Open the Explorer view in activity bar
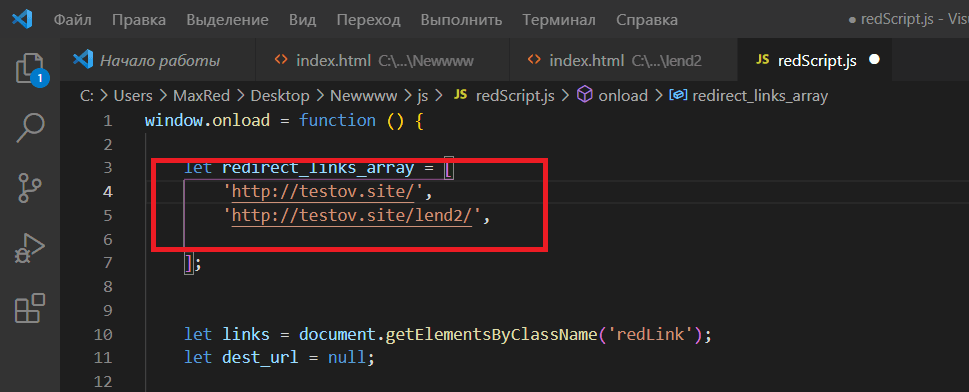969x392 pixels. [30, 69]
